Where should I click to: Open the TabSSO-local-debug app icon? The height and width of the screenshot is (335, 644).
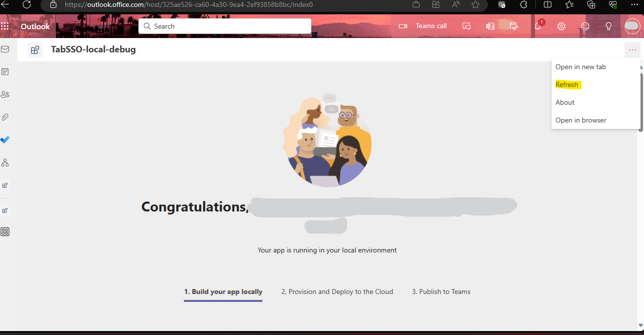[35, 49]
